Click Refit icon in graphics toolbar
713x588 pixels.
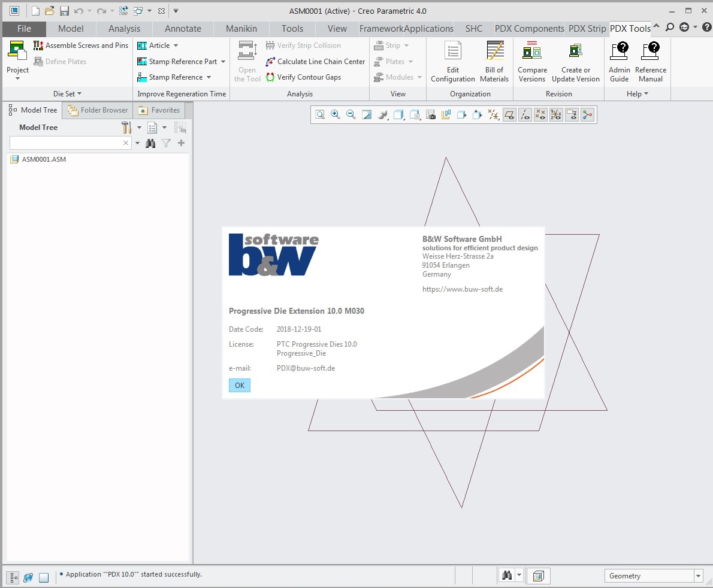tap(320, 114)
